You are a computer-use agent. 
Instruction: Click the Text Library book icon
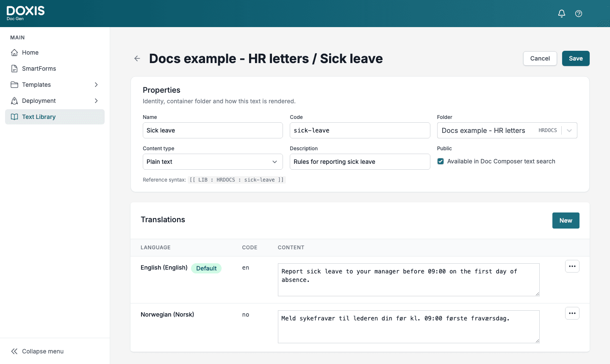[14, 117]
